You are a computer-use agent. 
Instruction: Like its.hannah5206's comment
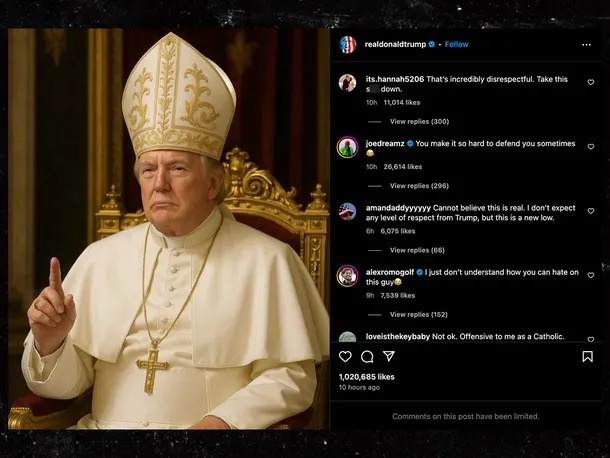point(590,82)
